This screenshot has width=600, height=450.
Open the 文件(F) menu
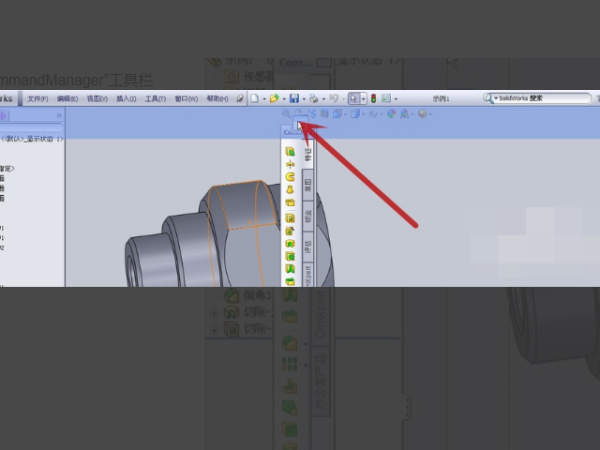[x=37, y=99]
